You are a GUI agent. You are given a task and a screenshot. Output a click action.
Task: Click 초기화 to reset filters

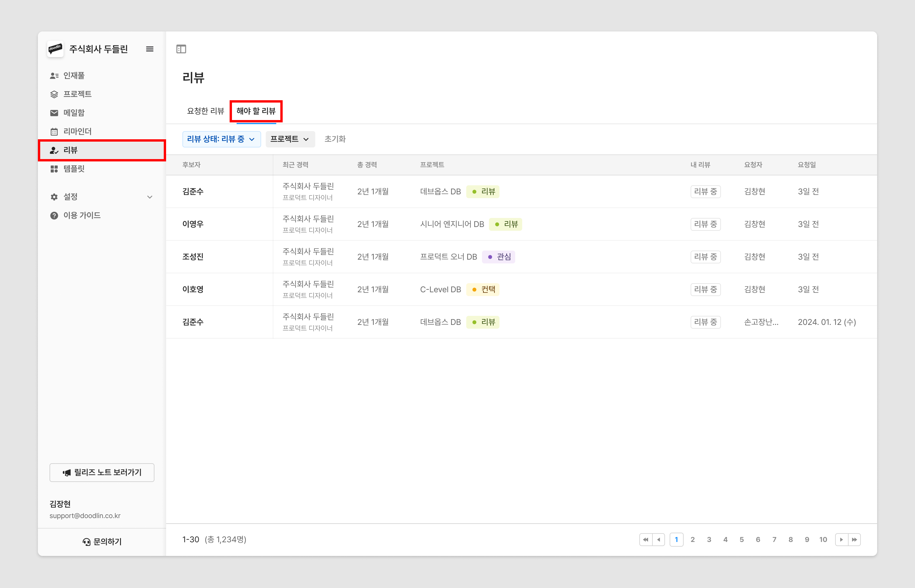[x=335, y=139]
